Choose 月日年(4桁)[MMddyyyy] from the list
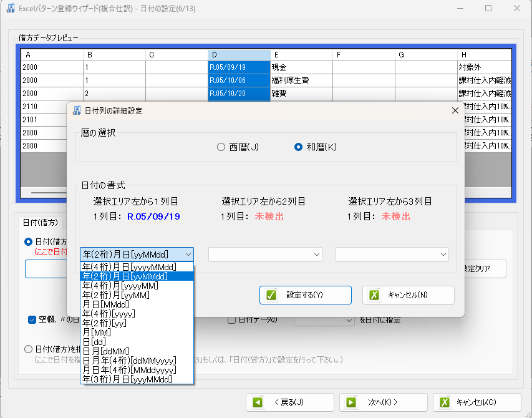 (x=128, y=369)
